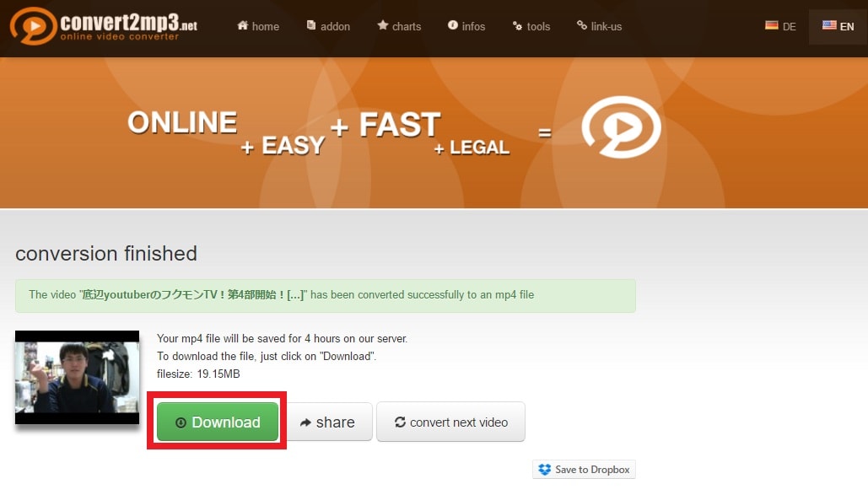The image size is (868, 495).
Task: Click the US flag icon
Action: tap(829, 25)
